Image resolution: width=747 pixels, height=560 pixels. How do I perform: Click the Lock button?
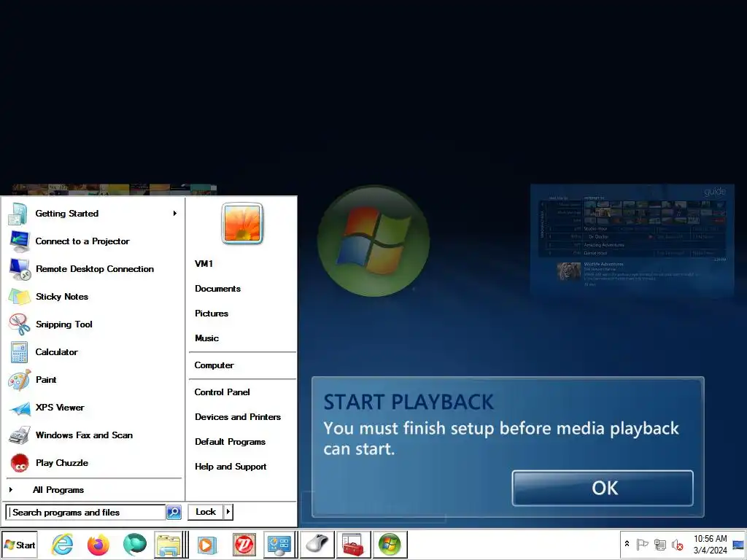coord(206,512)
